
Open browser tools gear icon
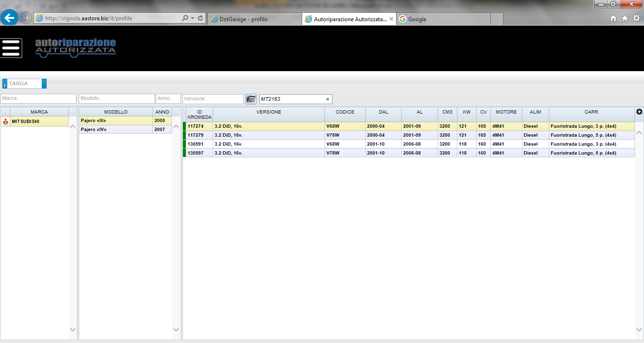[636, 18]
